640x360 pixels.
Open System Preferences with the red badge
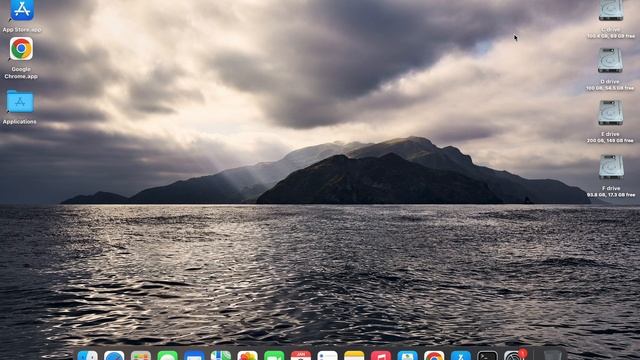click(514, 356)
